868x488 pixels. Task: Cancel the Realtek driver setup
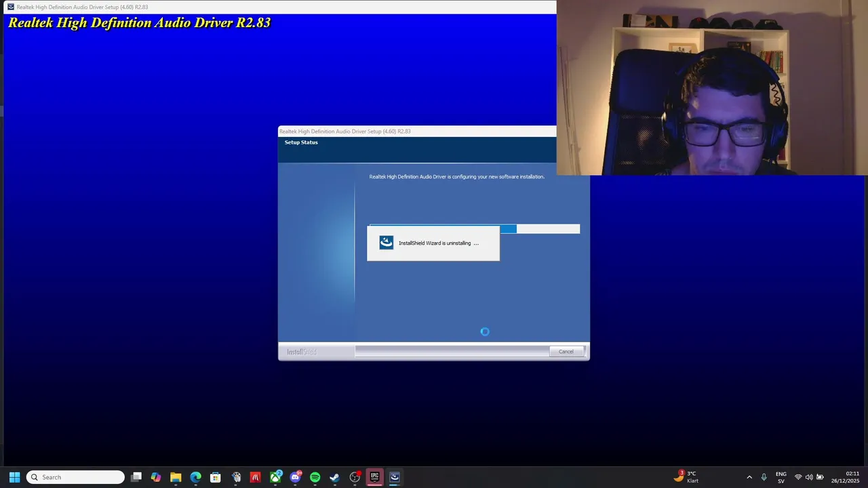point(566,351)
